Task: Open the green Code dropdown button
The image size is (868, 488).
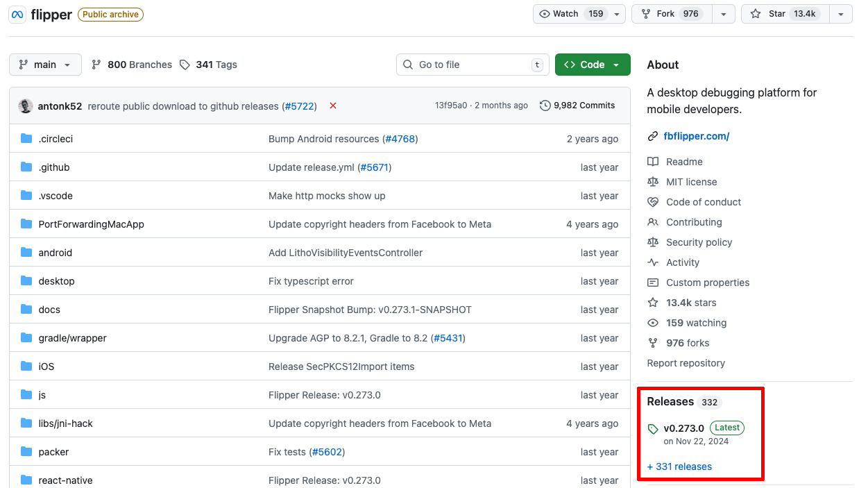Action: pos(593,65)
